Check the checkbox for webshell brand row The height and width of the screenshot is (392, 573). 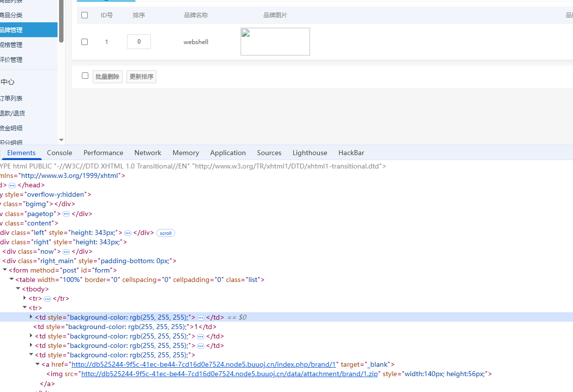(84, 42)
